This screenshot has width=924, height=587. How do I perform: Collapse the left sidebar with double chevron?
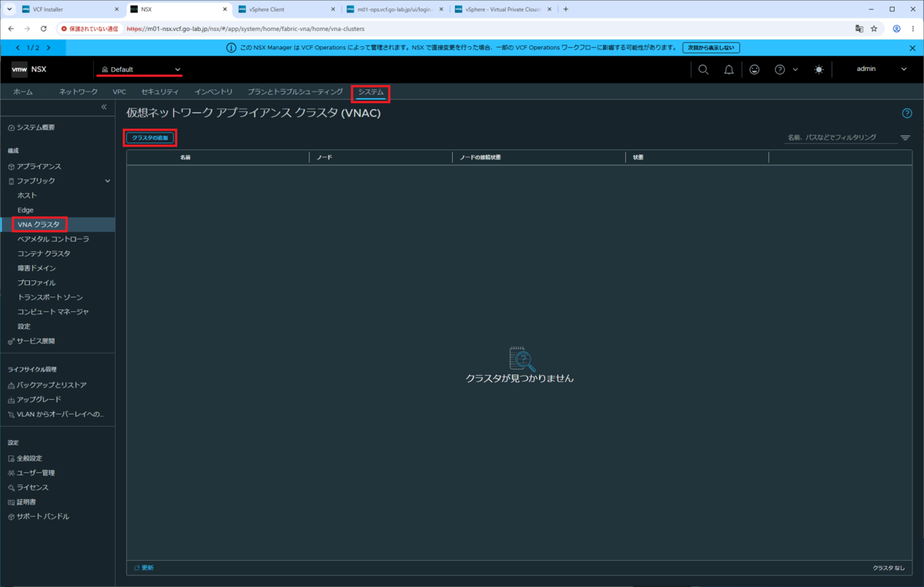coord(104,107)
